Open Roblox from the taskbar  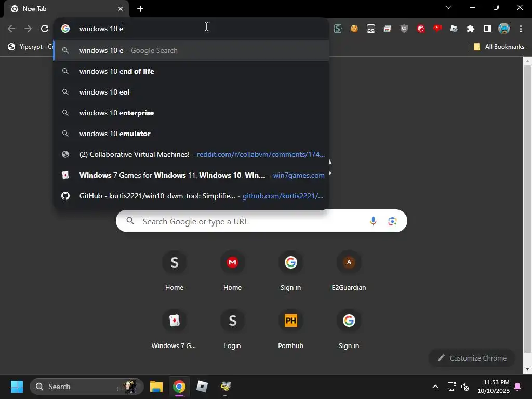pos(202,387)
